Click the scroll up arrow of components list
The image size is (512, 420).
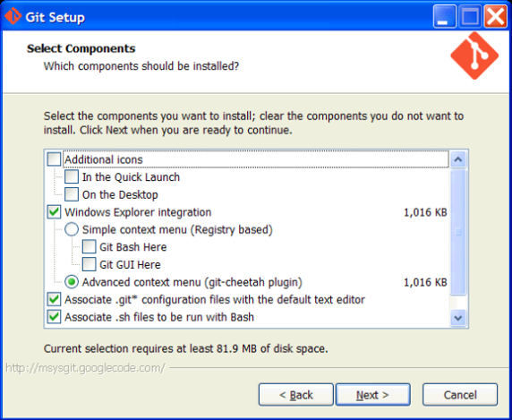pos(458,159)
